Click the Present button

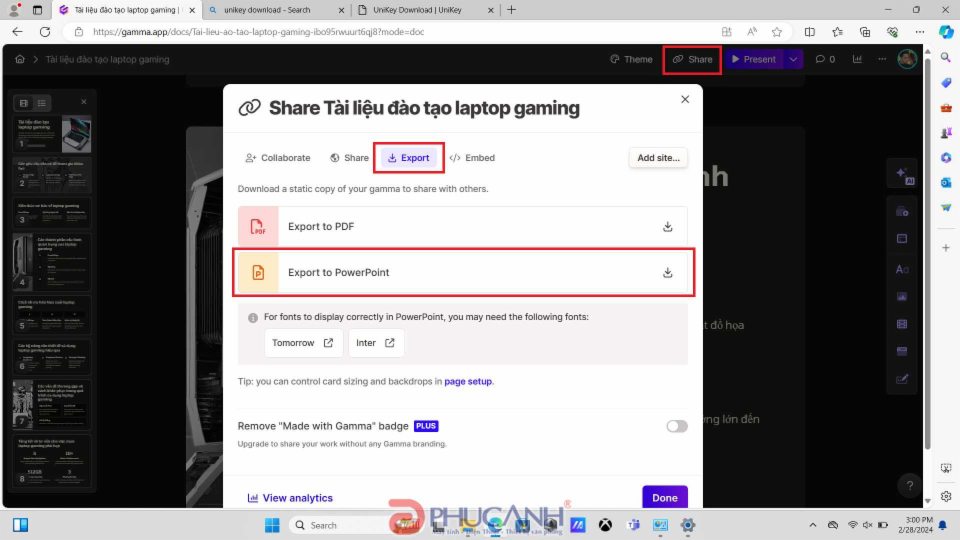[754, 59]
